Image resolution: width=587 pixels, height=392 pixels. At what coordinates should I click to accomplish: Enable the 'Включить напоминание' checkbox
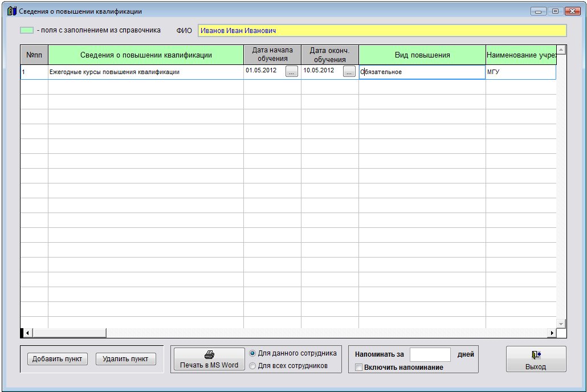pos(358,367)
